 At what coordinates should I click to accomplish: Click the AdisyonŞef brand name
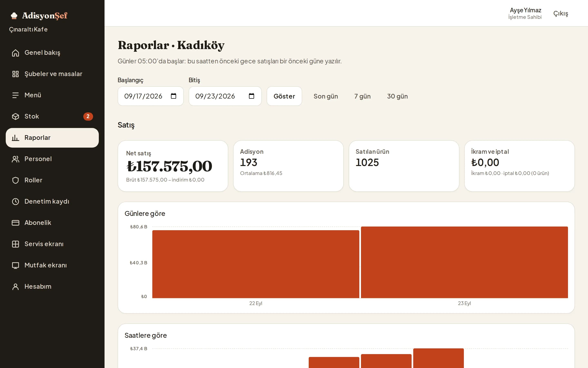[x=45, y=16]
